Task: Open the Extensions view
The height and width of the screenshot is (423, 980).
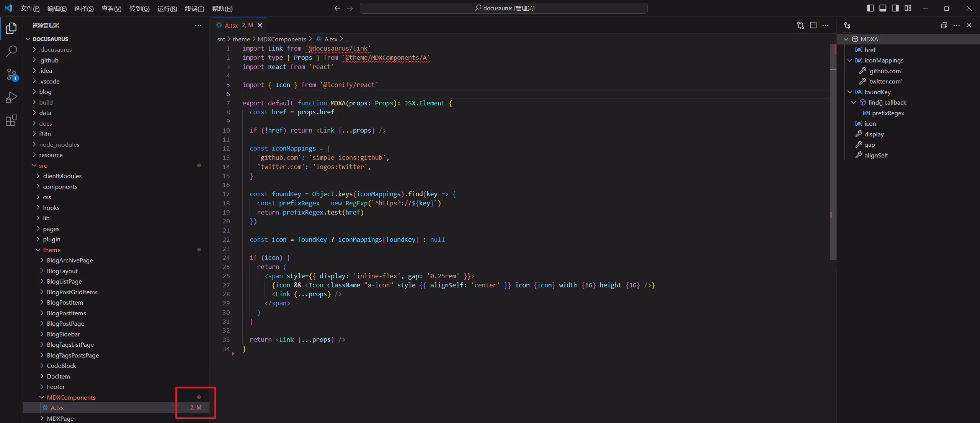Action: tap(11, 121)
